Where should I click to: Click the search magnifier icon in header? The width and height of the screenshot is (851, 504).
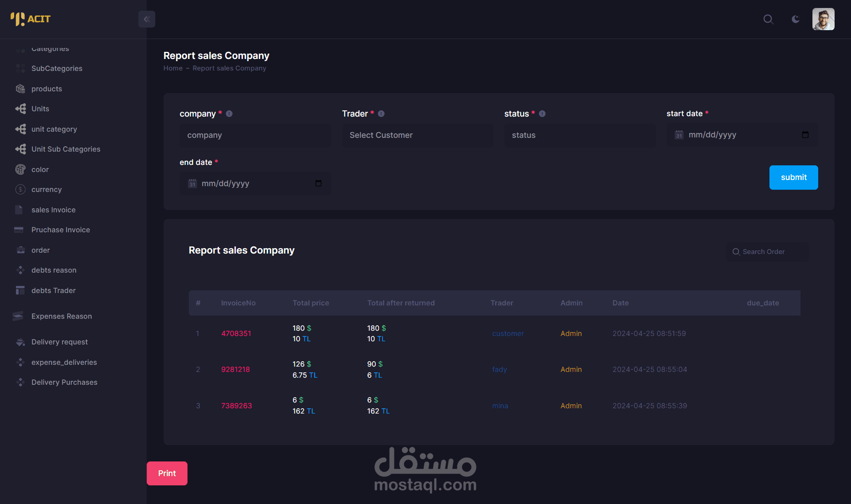768,19
